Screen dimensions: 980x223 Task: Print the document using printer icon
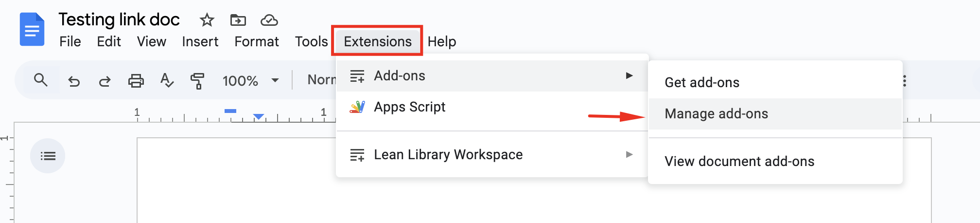click(136, 80)
